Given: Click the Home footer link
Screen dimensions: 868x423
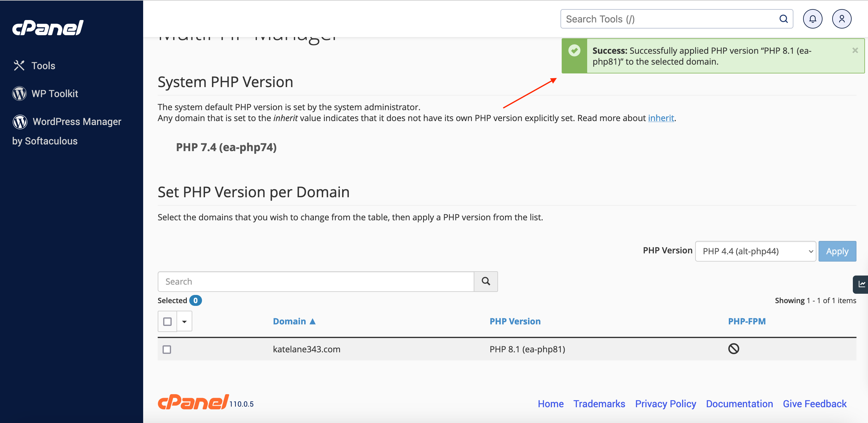Looking at the screenshot, I should tap(550, 404).
